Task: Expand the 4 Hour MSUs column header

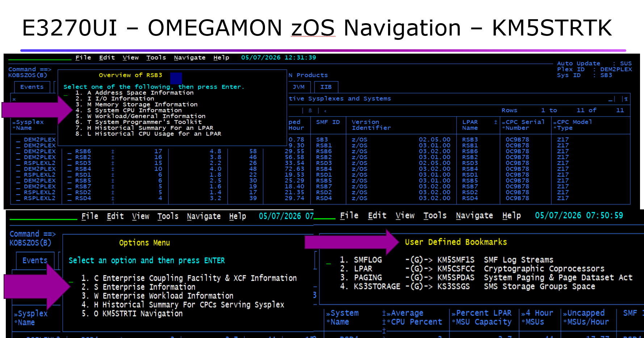Action: (523, 314)
